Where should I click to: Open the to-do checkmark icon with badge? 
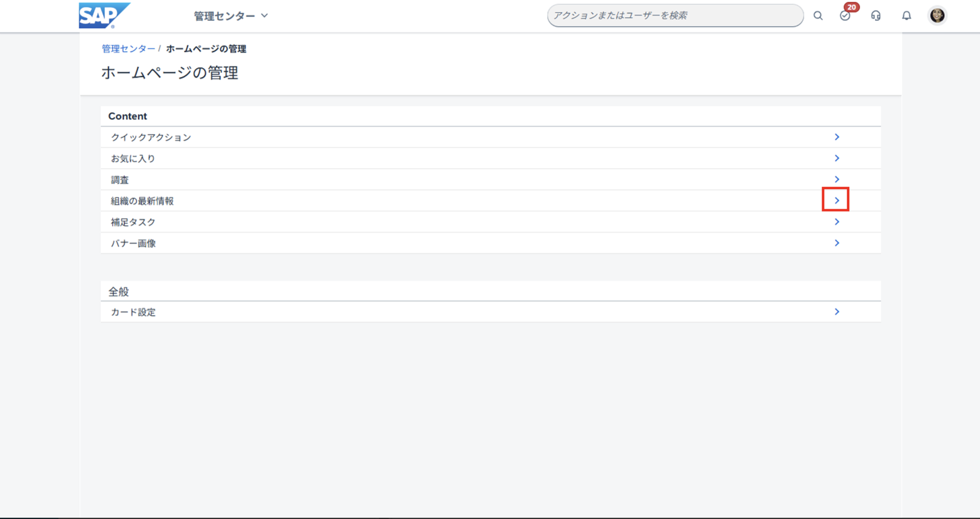coord(845,16)
